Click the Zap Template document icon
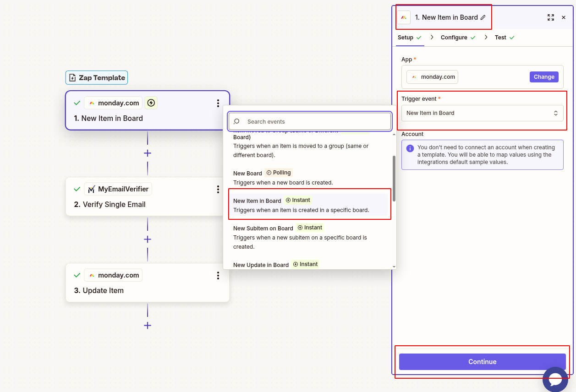 72,77
